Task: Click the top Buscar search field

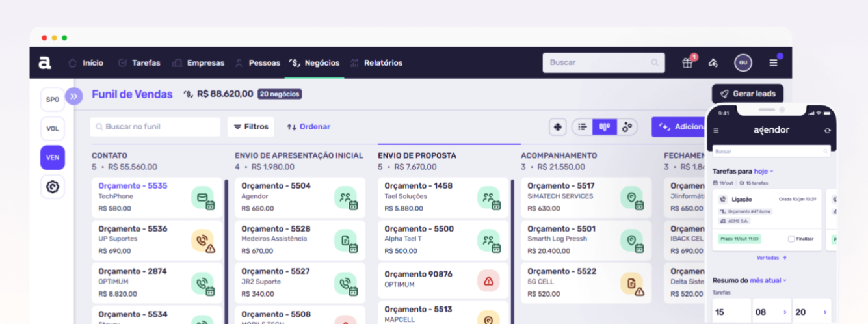Action: pyautogui.click(x=603, y=62)
